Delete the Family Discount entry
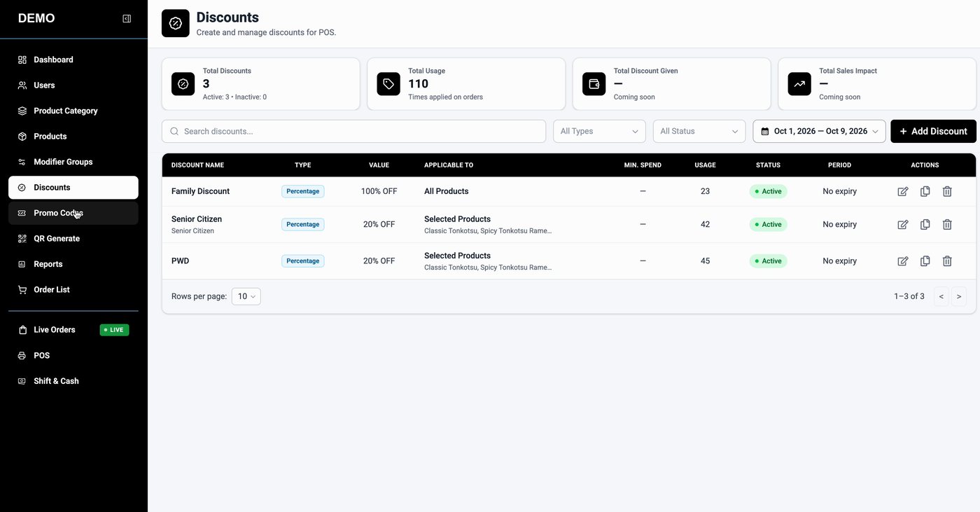 pos(947,191)
